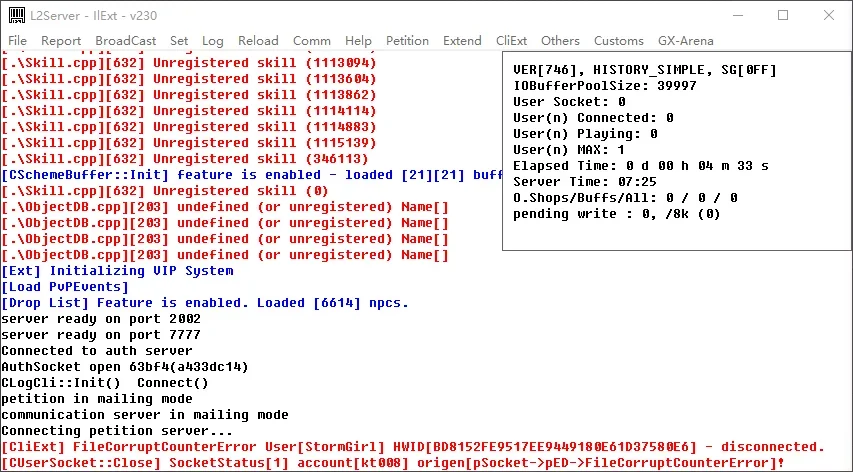853x472 pixels.
Task: Open the Petition menu
Action: [407, 41]
